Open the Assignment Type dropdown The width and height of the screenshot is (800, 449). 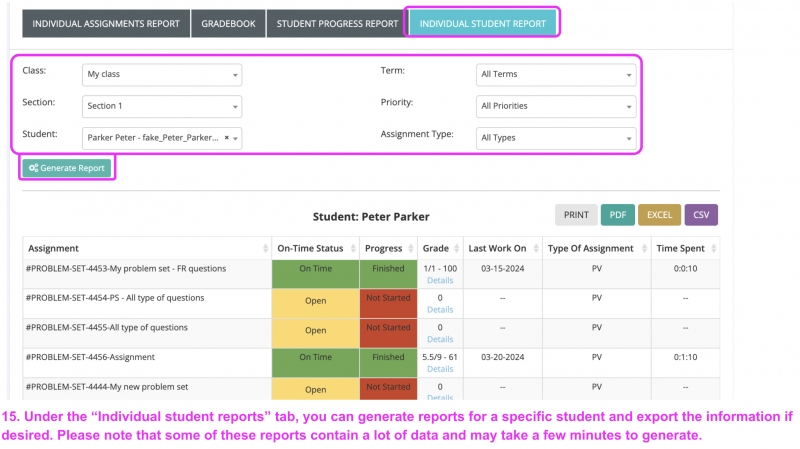coord(555,138)
